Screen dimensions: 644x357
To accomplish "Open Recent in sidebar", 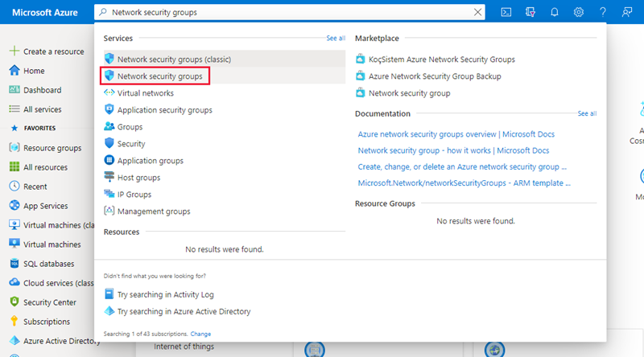I will pos(35,187).
